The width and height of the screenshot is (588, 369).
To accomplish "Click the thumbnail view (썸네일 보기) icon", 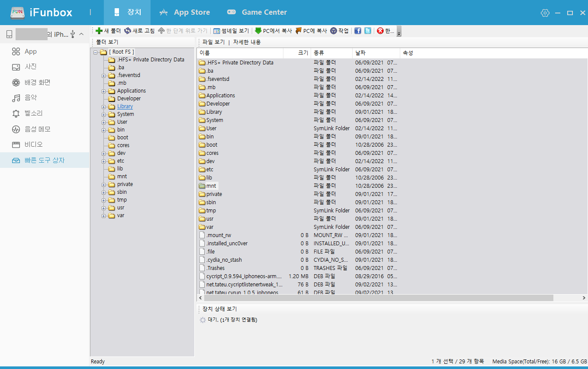I will 217,31.
